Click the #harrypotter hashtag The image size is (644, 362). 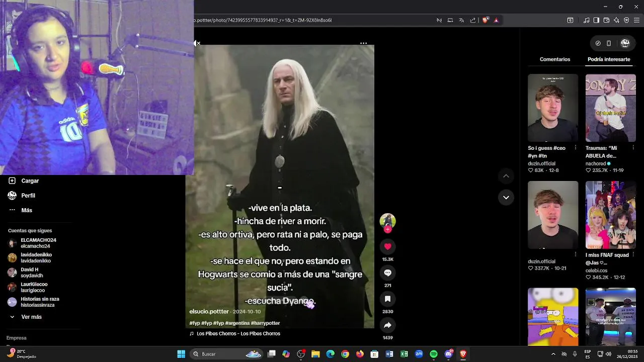coord(265,323)
